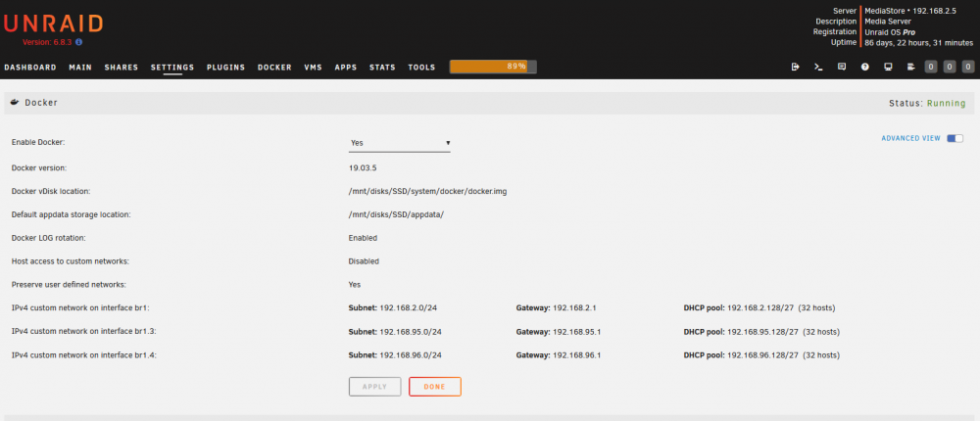Click the Unraid OS Pro registration text
The height and width of the screenshot is (421, 980).
[x=890, y=32]
